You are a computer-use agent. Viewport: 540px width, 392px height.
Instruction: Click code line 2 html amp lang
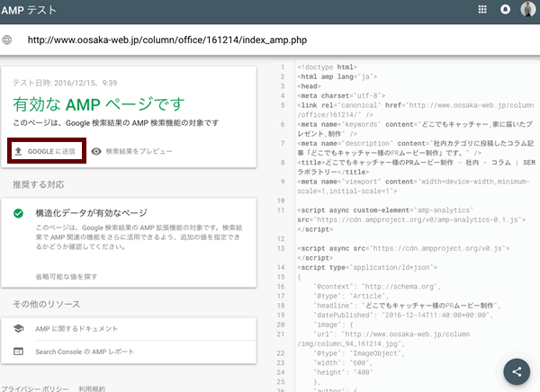[337, 76]
